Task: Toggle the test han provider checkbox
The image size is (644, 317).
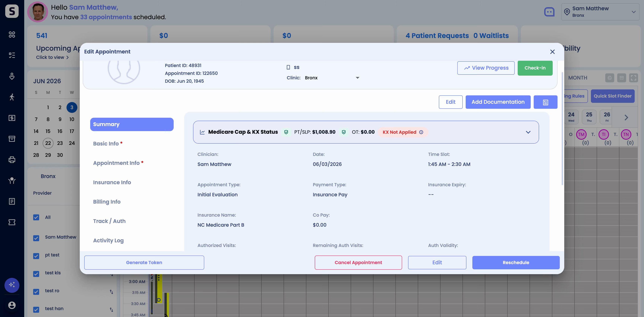Action: coord(36,310)
